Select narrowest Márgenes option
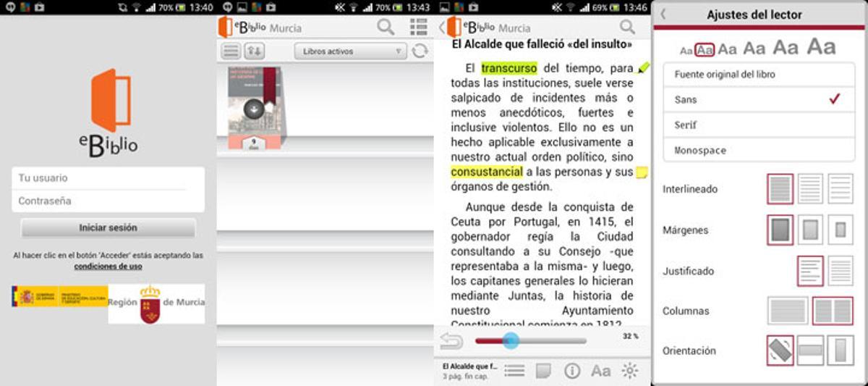The image size is (868, 386). point(780,230)
